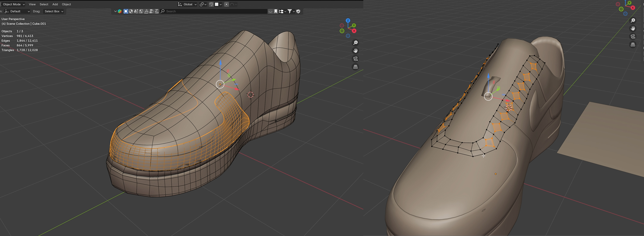Image resolution: width=644 pixels, height=236 pixels.
Task: Click the shield checkmark icon in the header
Action: pos(298,11)
